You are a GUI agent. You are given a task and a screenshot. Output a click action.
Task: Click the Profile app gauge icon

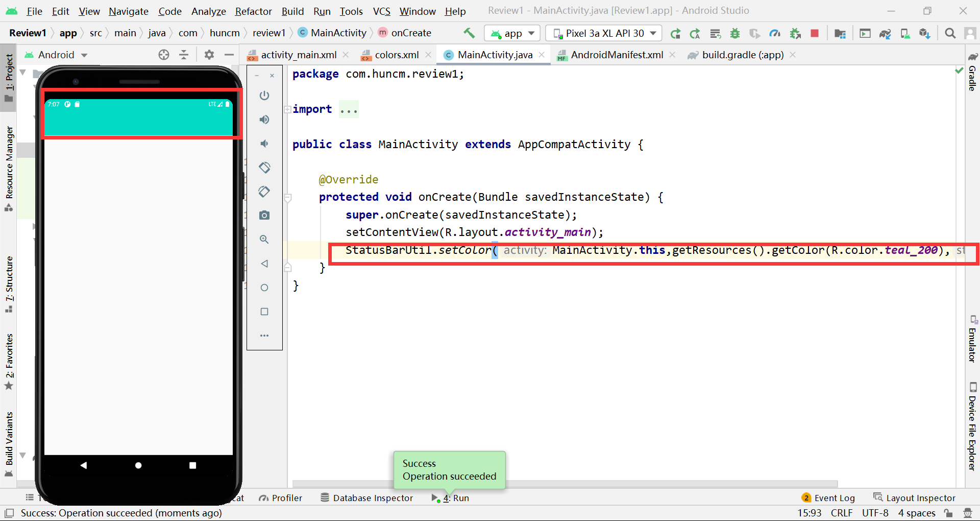[x=775, y=34]
